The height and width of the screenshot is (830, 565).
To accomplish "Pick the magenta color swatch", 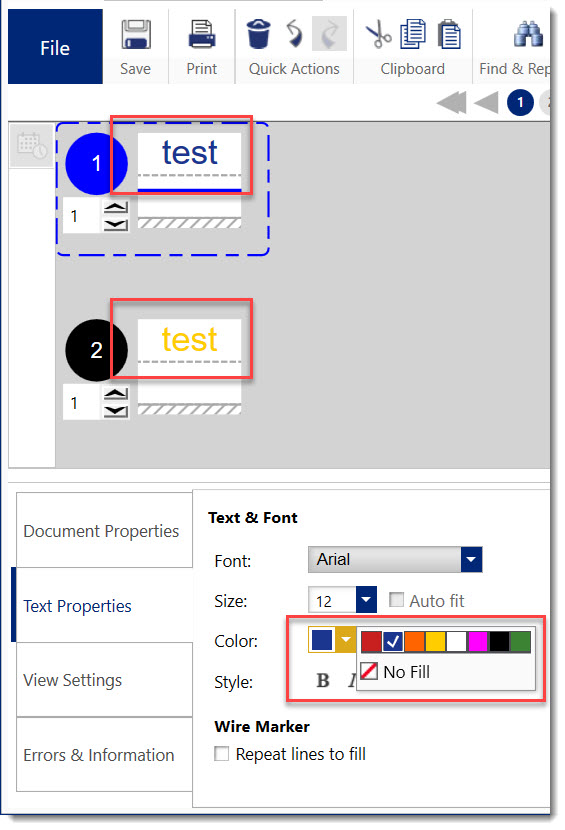I will pos(478,642).
